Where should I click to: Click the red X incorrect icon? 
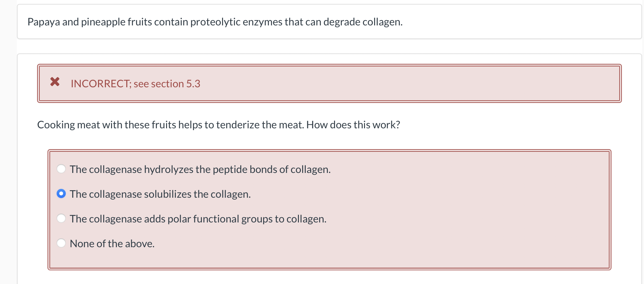pos(55,82)
